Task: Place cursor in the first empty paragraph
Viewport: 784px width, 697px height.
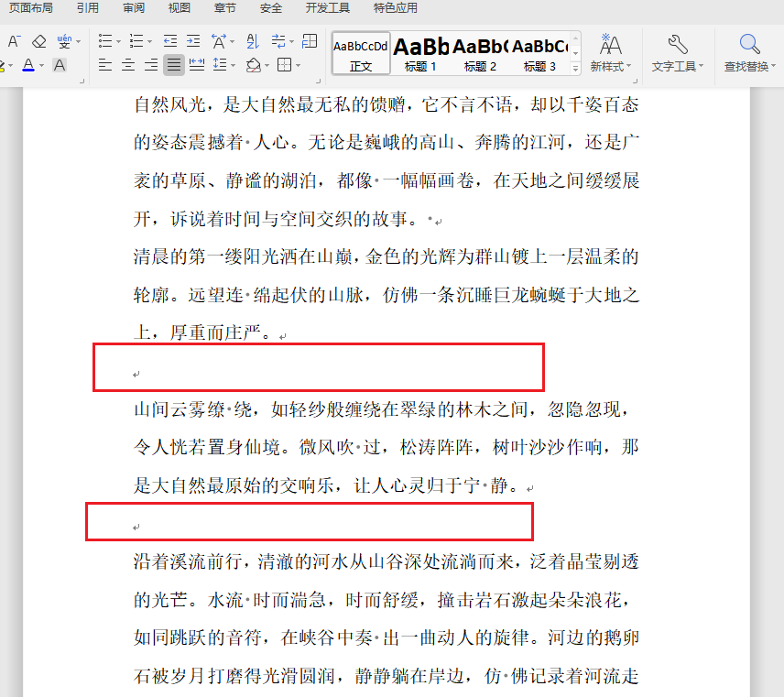Action: [136, 374]
